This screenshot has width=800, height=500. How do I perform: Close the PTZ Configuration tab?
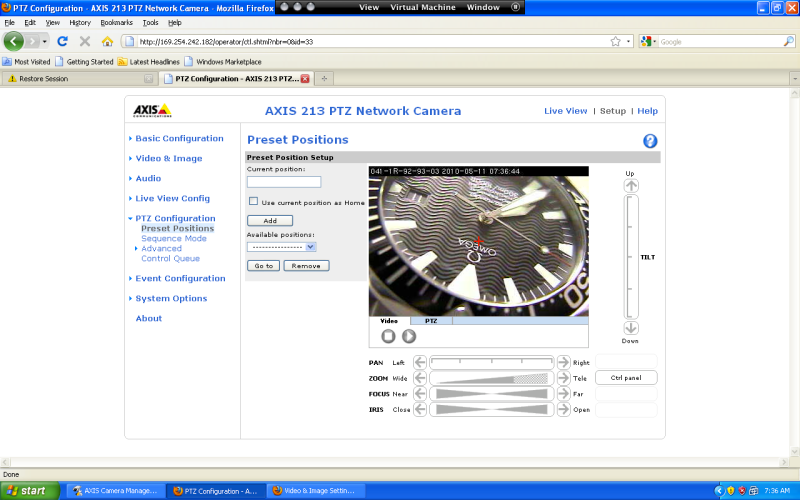[x=305, y=79]
